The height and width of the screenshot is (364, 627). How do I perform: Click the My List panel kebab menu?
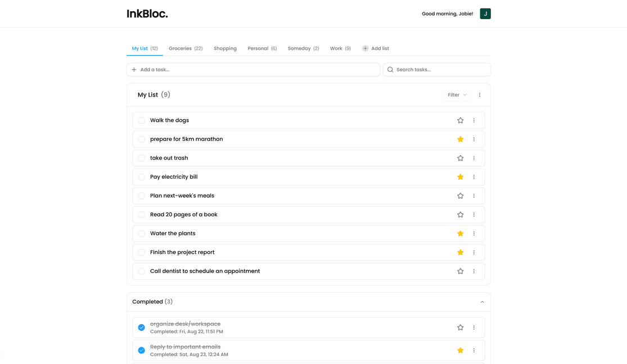(x=480, y=95)
